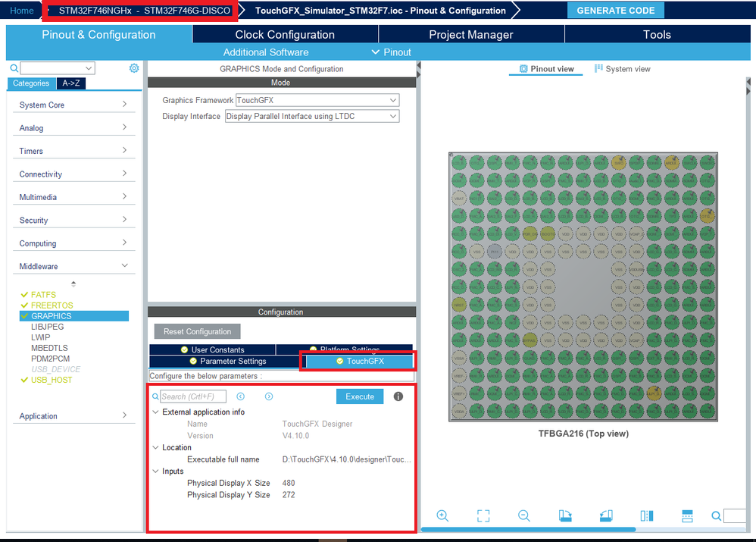This screenshot has height=542, width=756.
Task: Open the Display Interface dropdown
Action: (393, 116)
